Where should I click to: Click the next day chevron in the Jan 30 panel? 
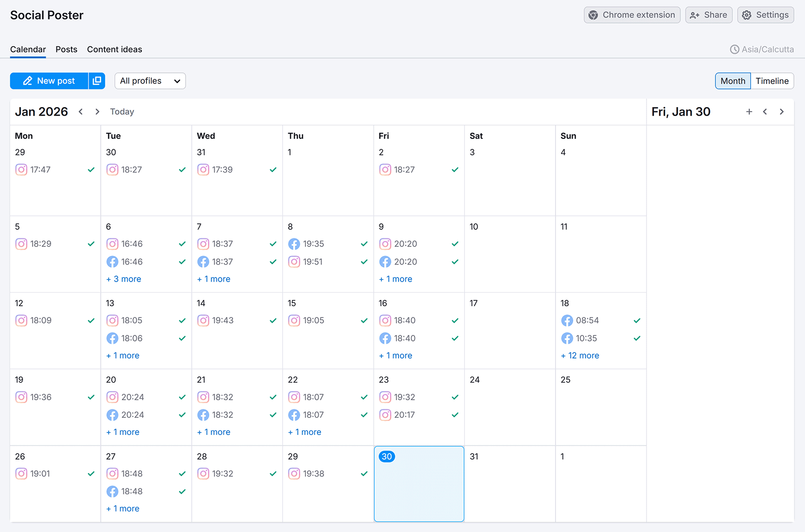(x=781, y=112)
